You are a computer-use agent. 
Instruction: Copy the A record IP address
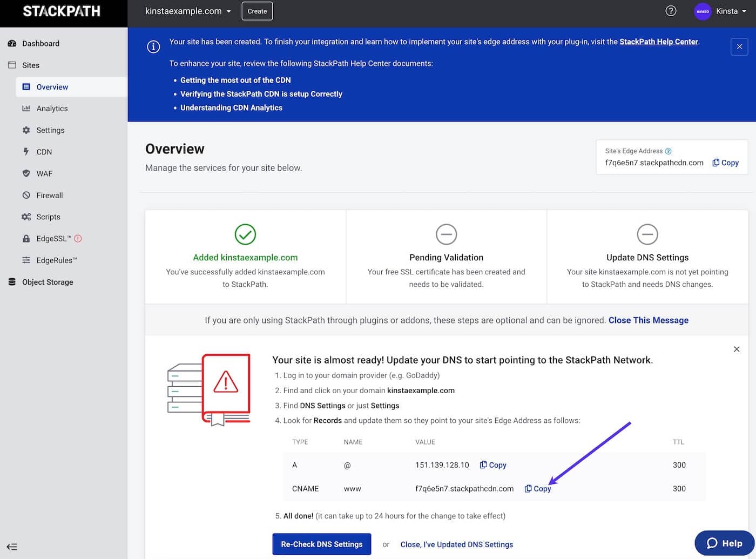(492, 465)
